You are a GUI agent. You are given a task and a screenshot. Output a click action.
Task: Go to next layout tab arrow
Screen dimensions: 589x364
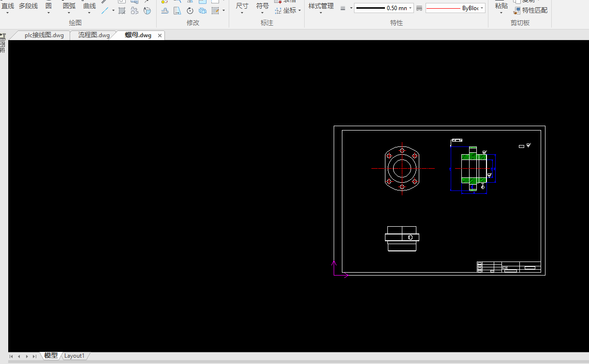coord(27,356)
